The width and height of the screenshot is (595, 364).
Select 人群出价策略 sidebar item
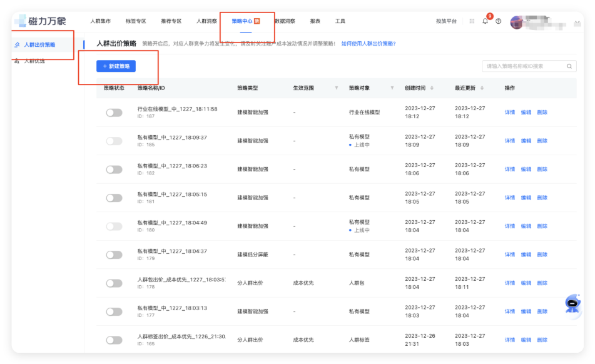(41, 44)
